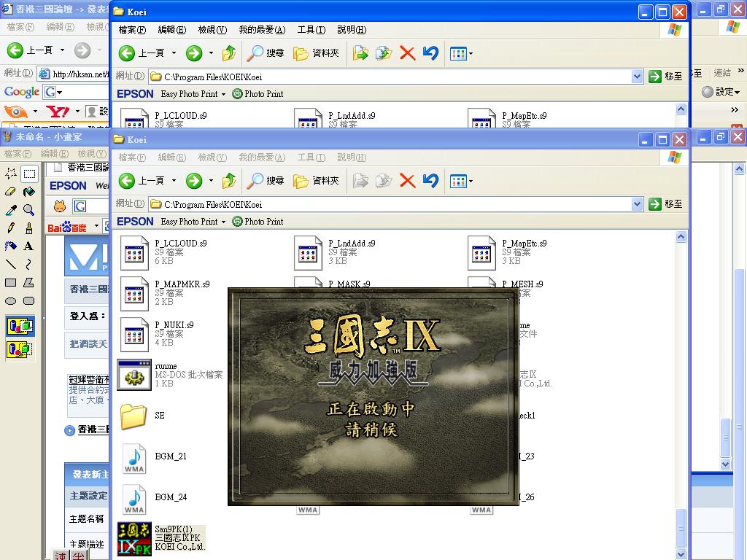Select the Curve tool in Paint
Screen dimensions: 747x560
click(x=29, y=264)
